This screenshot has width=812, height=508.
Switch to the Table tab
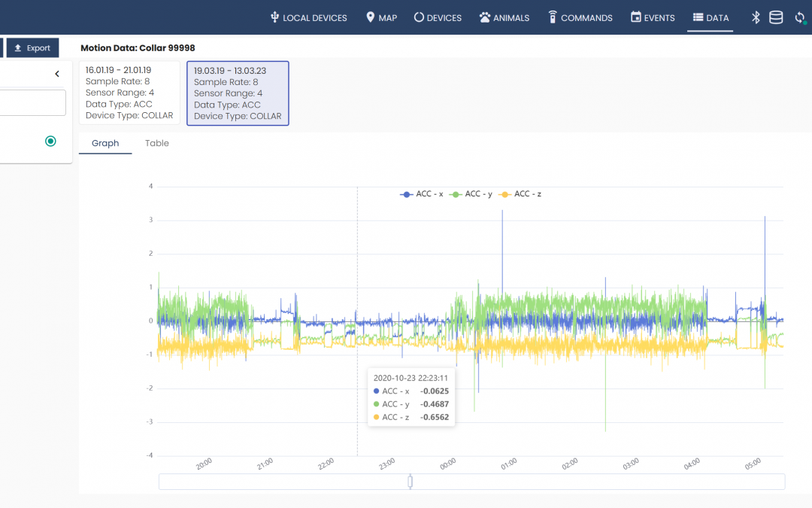click(x=157, y=143)
